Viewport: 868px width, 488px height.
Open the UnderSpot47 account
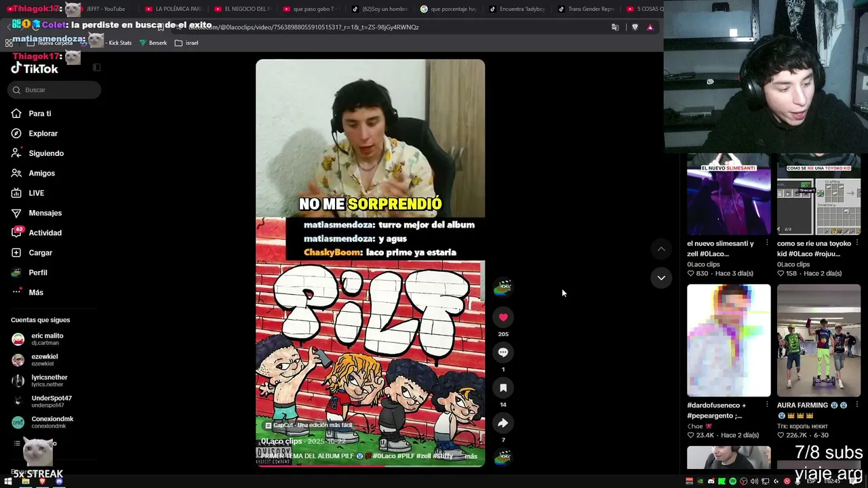(x=52, y=402)
